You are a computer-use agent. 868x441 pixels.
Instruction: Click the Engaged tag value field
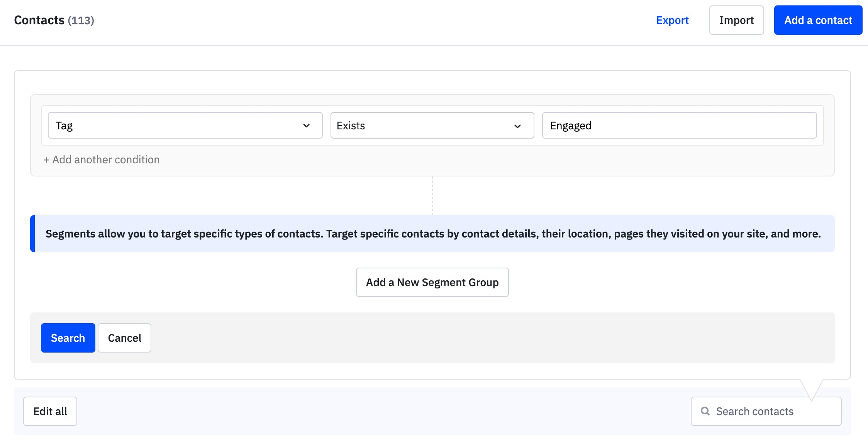click(680, 126)
